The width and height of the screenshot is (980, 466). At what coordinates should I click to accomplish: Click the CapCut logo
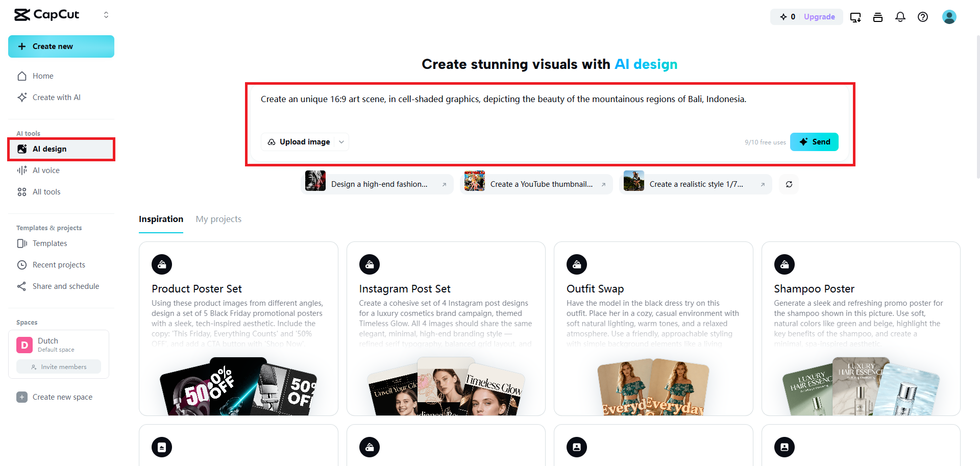[x=47, y=15]
